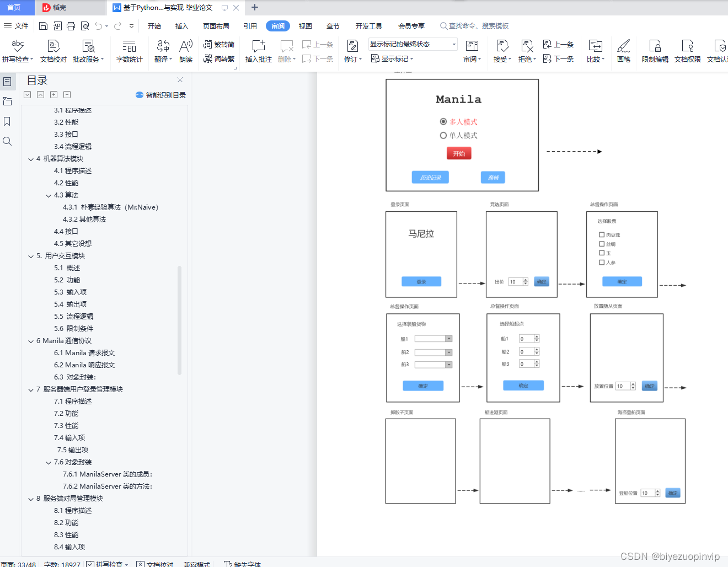The width and height of the screenshot is (728, 567).
Task: Collapse section 6 Manila 通信协议
Action: 31,341
